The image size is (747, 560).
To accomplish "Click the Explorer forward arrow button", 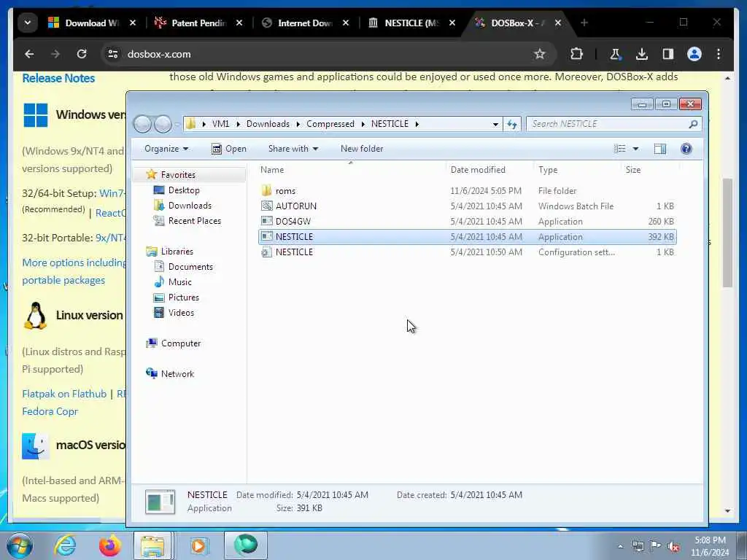I will pos(163,124).
